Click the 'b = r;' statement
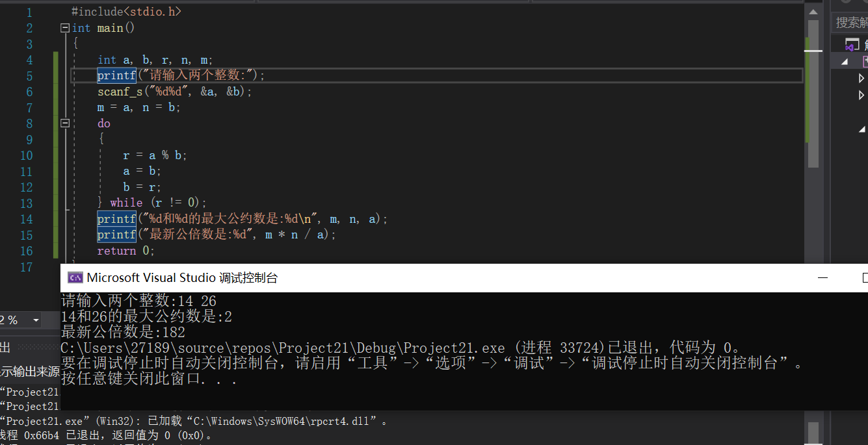868x445 pixels. pos(142,187)
